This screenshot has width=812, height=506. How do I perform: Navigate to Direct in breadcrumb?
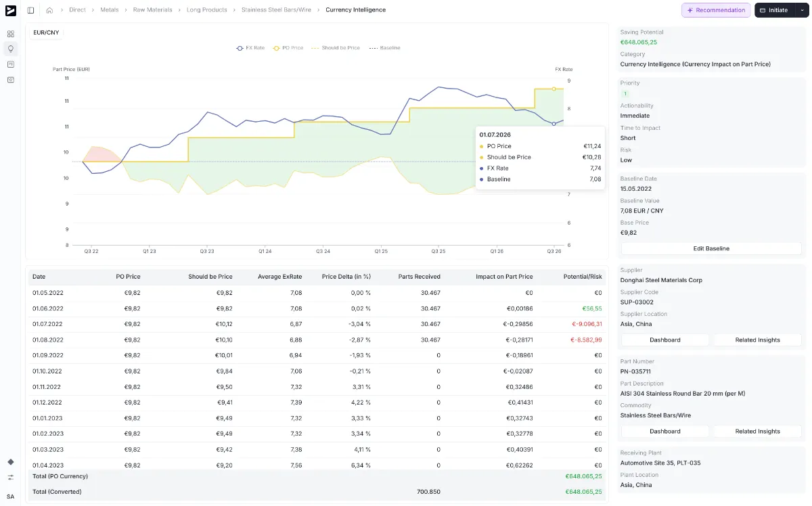tap(77, 10)
